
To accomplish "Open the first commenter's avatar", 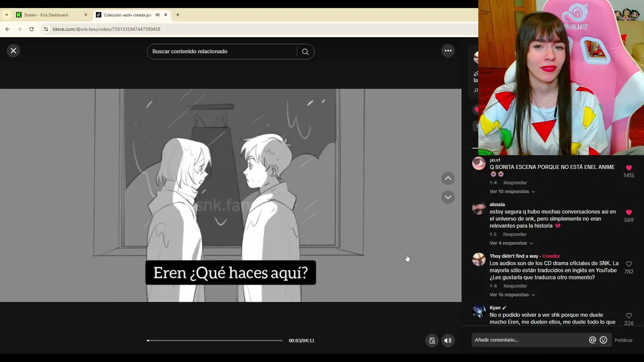I will coord(479,163).
